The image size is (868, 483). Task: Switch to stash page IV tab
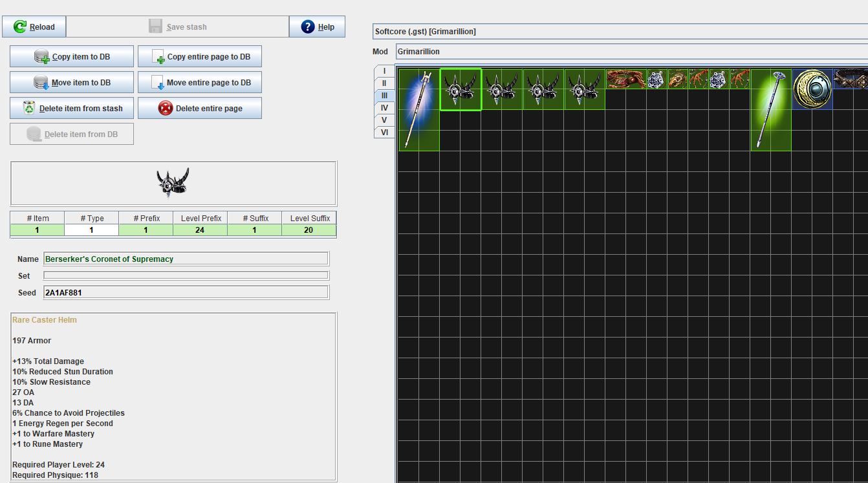[384, 108]
